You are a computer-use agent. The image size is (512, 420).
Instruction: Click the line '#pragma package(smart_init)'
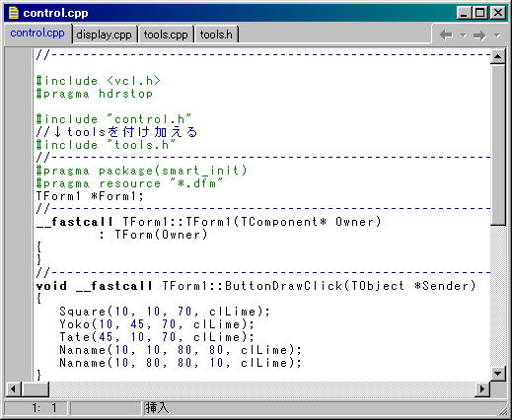point(141,171)
